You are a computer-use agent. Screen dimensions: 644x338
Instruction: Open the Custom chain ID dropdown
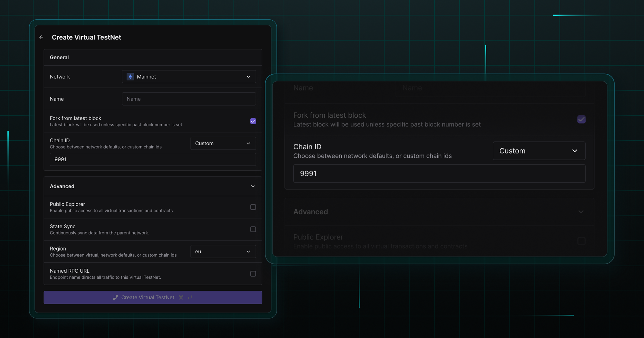pyautogui.click(x=223, y=143)
